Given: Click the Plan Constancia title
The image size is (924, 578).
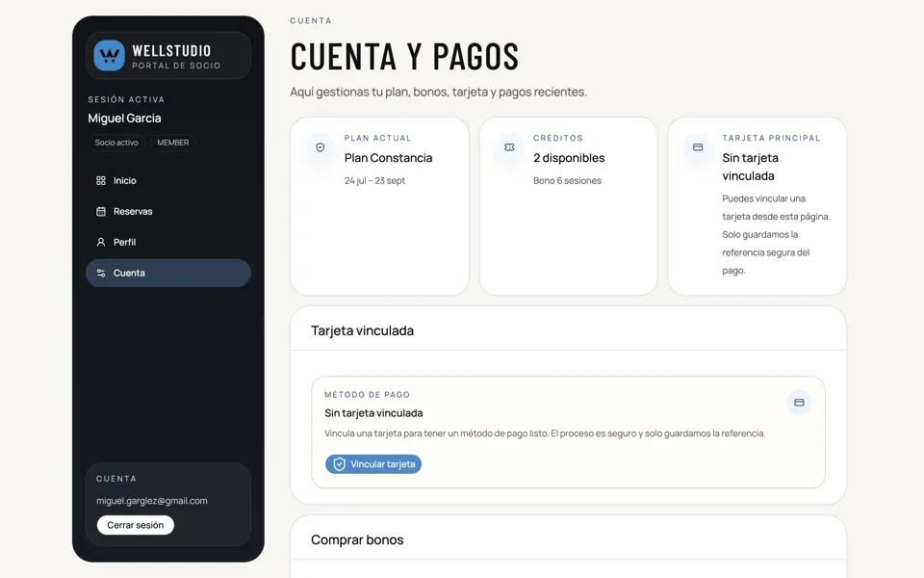Looking at the screenshot, I should (x=388, y=158).
